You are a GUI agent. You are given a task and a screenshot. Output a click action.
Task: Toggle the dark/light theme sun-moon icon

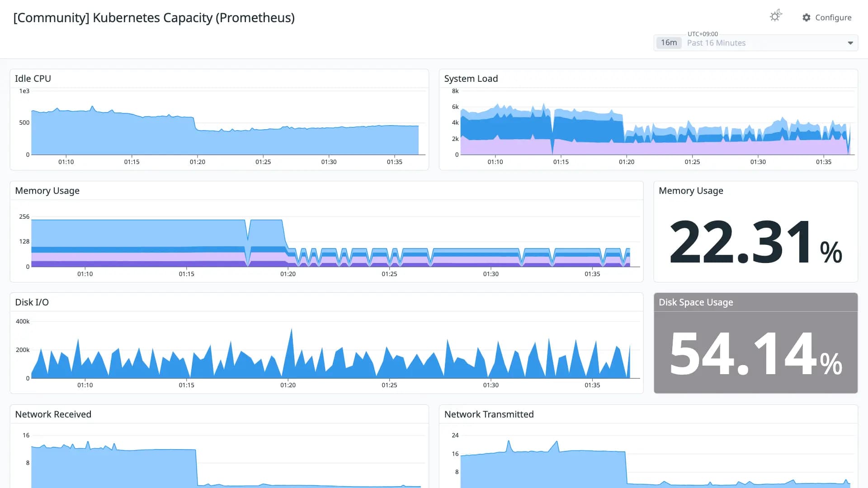click(776, 16)
